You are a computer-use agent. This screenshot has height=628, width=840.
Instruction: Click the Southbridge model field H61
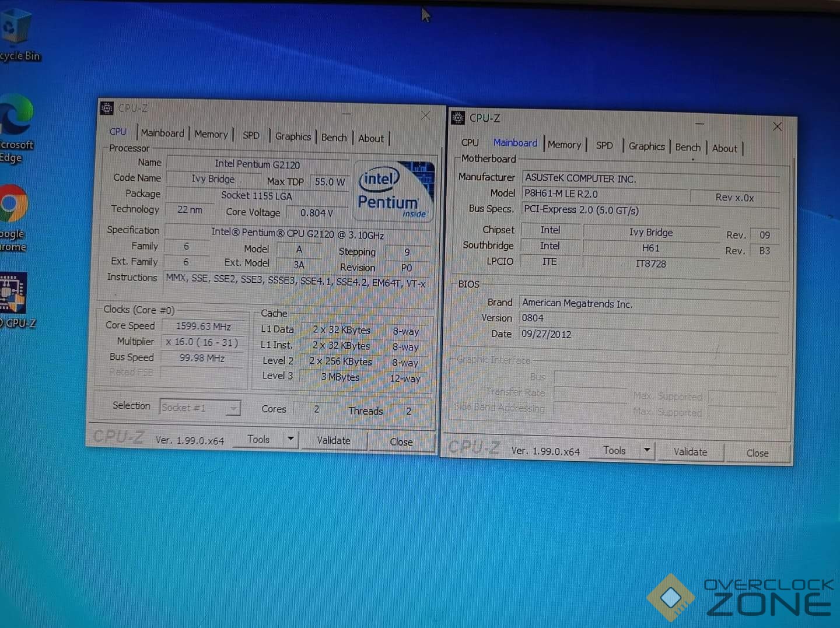651,248
